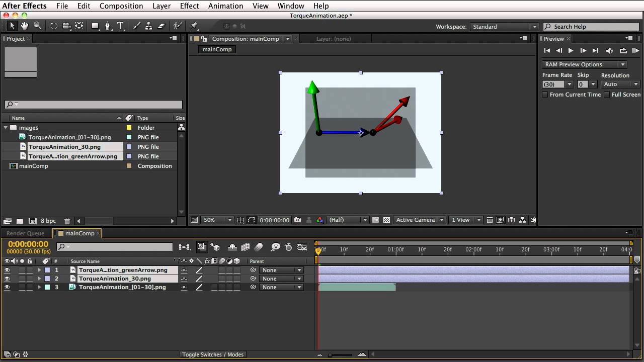Select the Selection arrow tool
Screen dimensions: 644x362
13,26
